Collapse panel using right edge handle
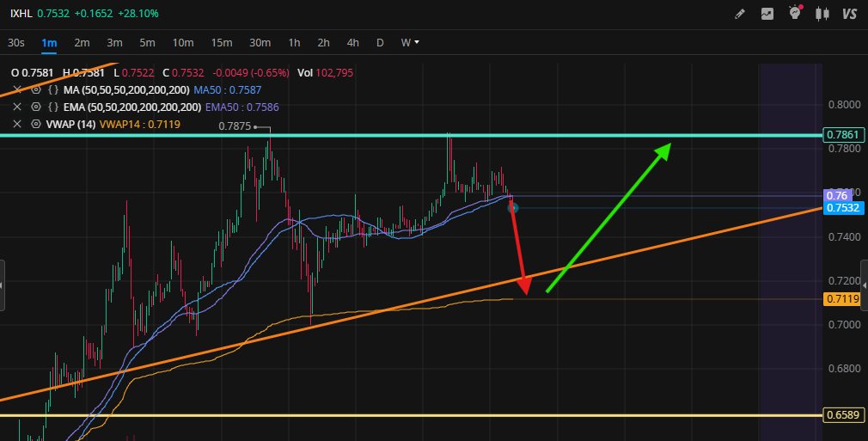This screenshot has height=441, width=868. pos(865,285)
